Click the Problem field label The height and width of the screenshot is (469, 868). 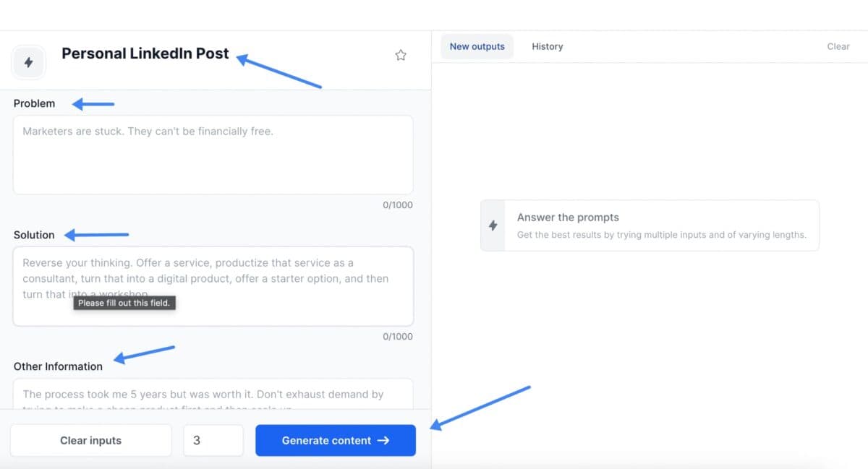(x=34, y=103)
